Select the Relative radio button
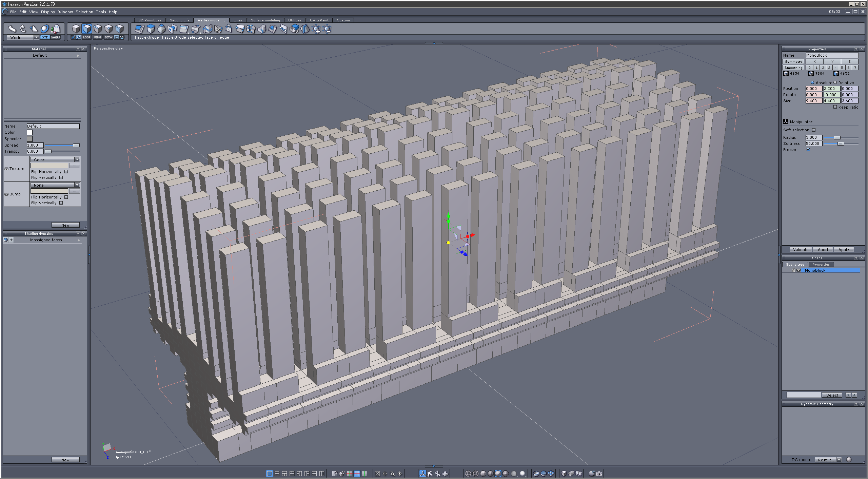The height and width of the screenshot is (479, 868). 835,82
